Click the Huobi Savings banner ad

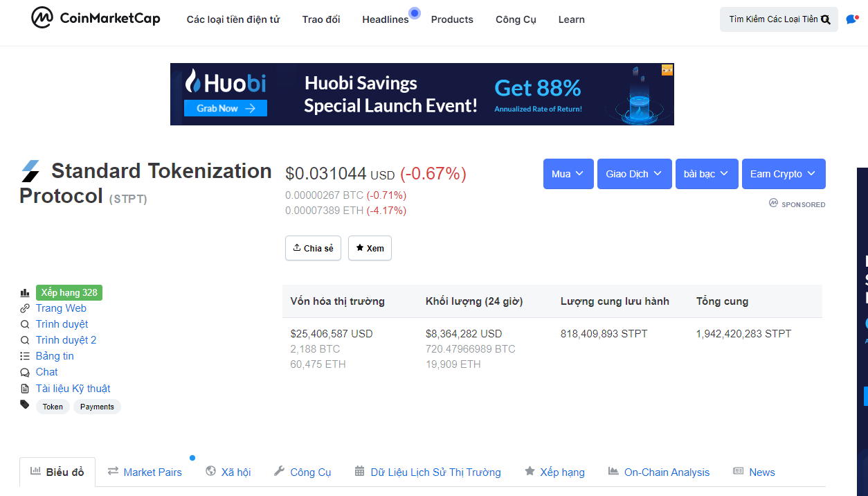[422, 94]
